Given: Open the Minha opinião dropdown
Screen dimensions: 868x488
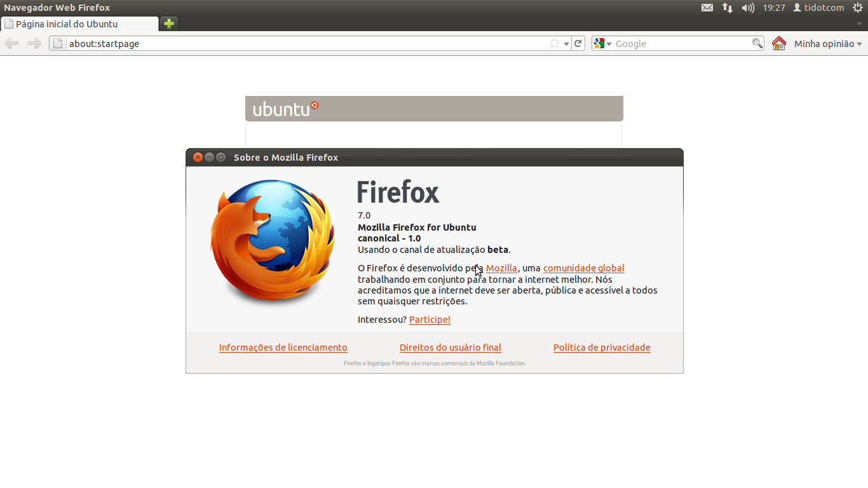Looking at the screenshot, I should (x=828, y=44).
